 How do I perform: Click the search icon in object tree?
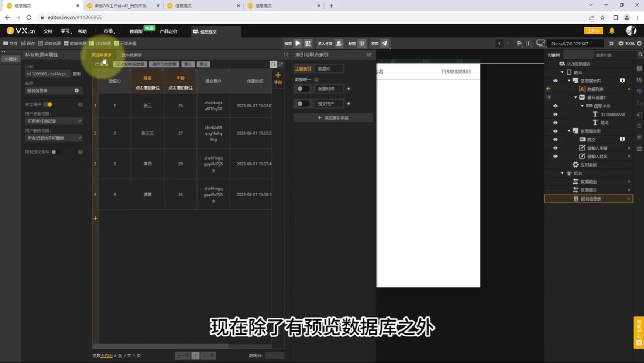(x=640, y=55)
